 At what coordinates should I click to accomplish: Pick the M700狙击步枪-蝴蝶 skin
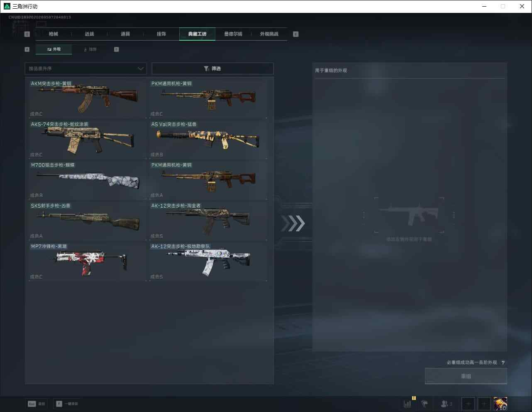pyautogui.click(x=88, y=179)
